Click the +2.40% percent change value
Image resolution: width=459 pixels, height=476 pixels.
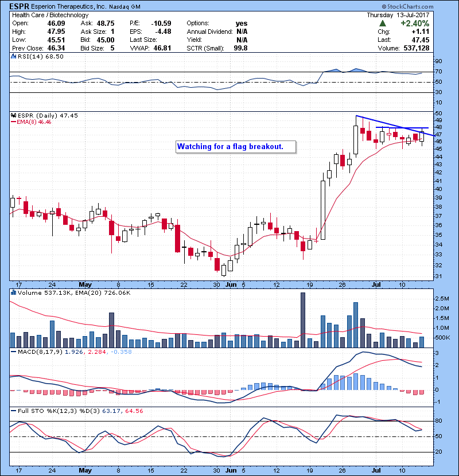pos(415,24)
